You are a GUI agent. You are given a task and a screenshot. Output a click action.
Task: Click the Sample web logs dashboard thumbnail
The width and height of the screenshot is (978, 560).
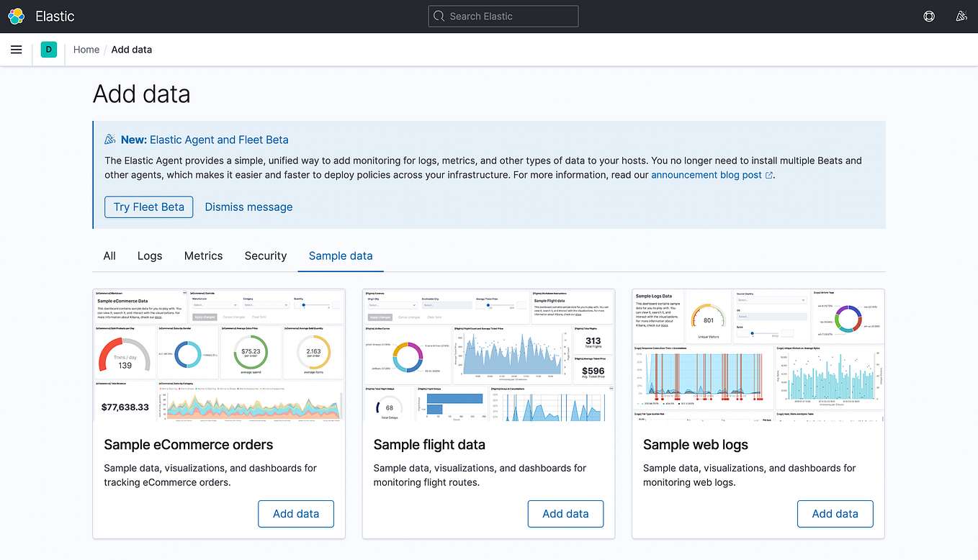coord(757,353)
